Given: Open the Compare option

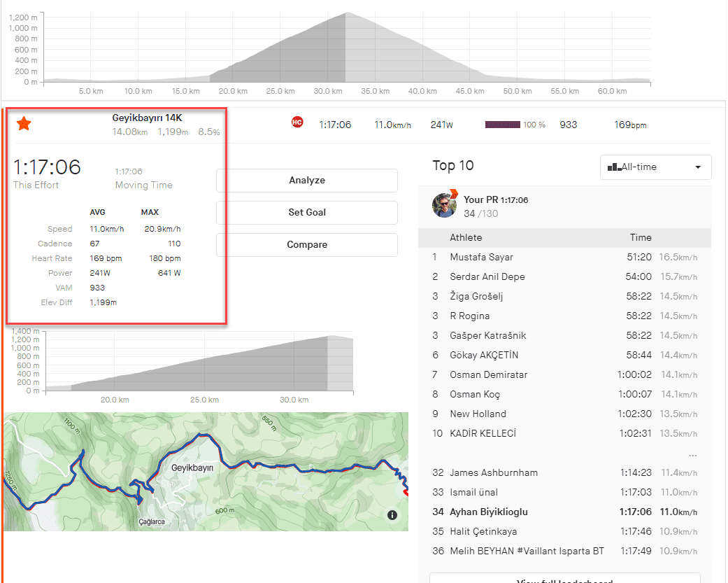Looking at the screenshot, I should (306, 245).
